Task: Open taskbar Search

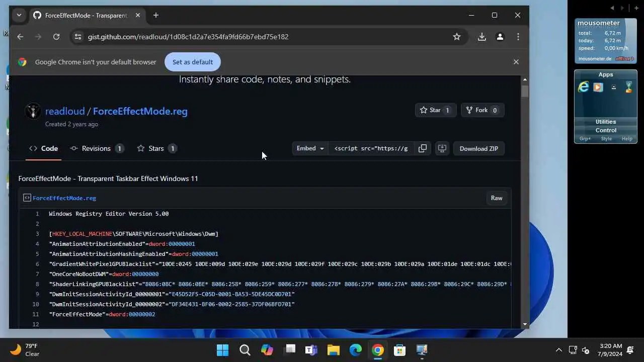Action: click(245, 350)
